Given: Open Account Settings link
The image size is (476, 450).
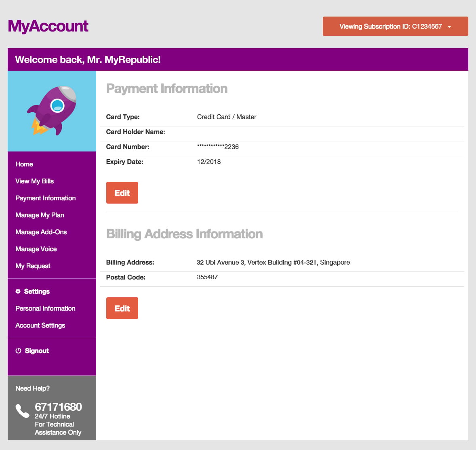Looking at the screenshot, I should [40, 325].
